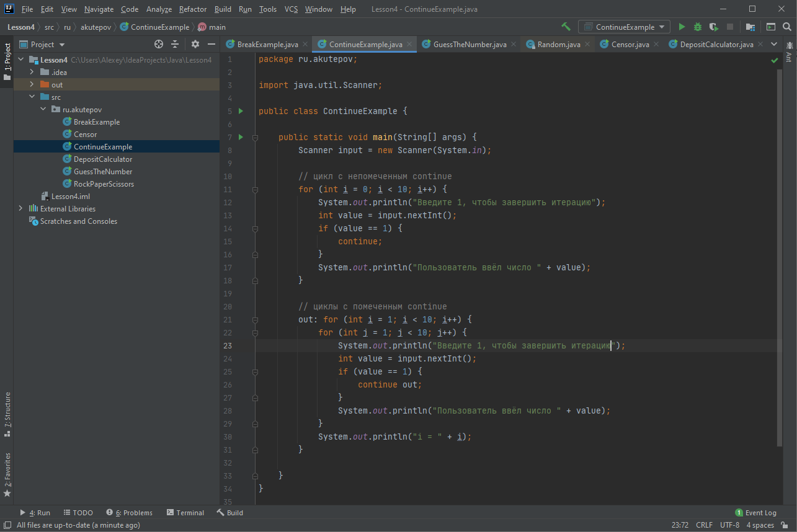Open the Ant tool window

coord(789,51)
